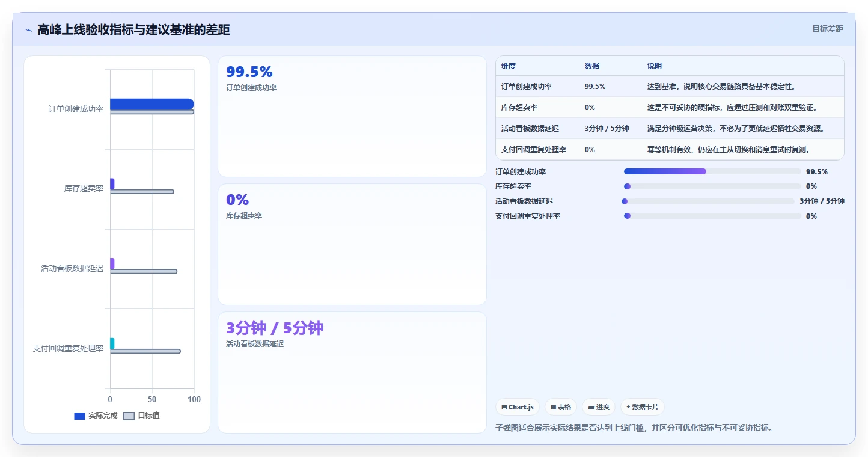Screen dimensions: 868x457
Task: Select the Chart.js tag chip
Action: tap(518, 407)
